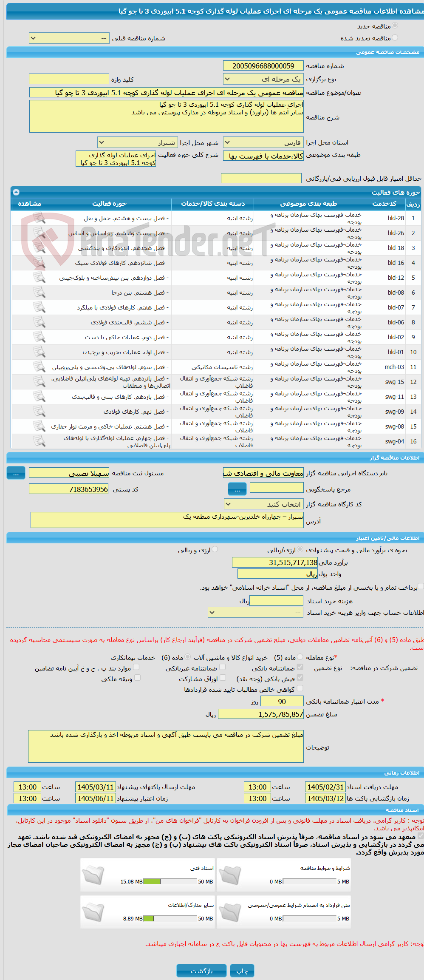Open view icon for row bld-01

point(39,352)
